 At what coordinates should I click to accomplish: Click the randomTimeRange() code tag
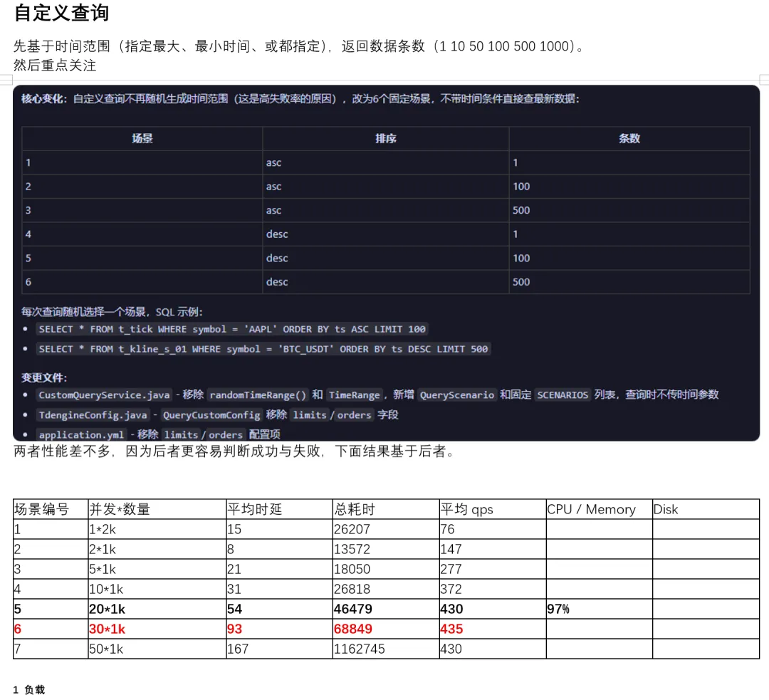[258, 395]
